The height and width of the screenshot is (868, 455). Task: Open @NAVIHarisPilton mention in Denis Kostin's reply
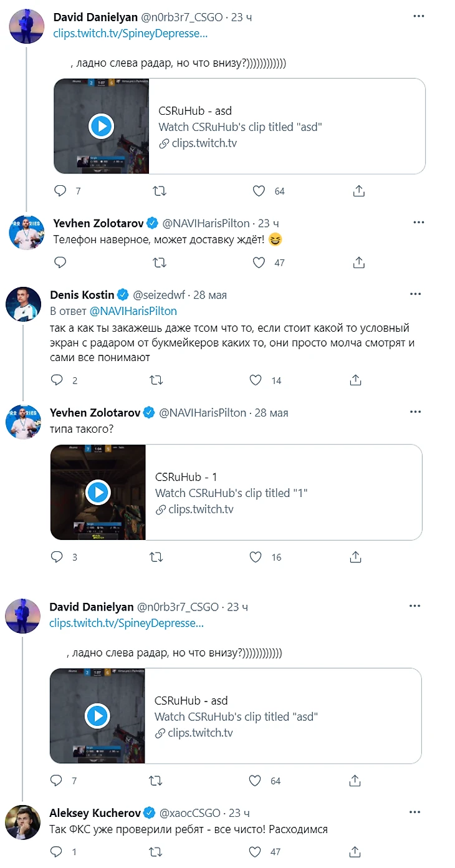[133, 311]
